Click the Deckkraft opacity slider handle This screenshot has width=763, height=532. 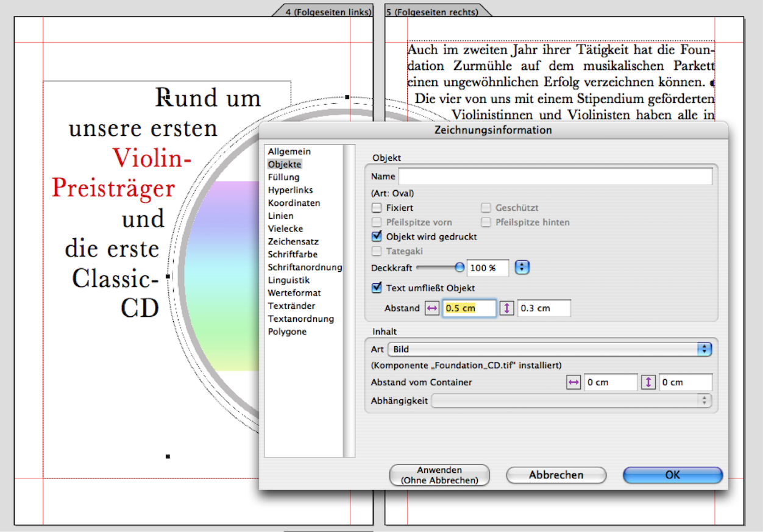[x=460, y=267]
